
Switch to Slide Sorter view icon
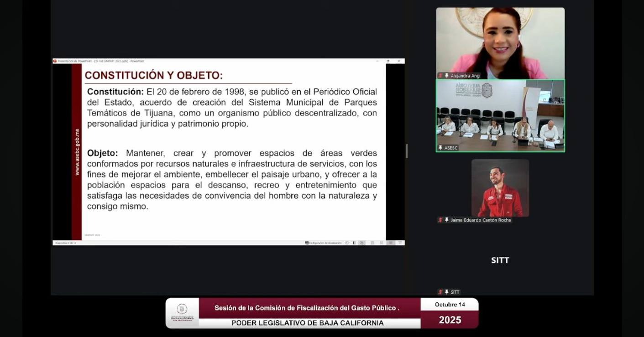pyautogui.click(x=372, y=243)
